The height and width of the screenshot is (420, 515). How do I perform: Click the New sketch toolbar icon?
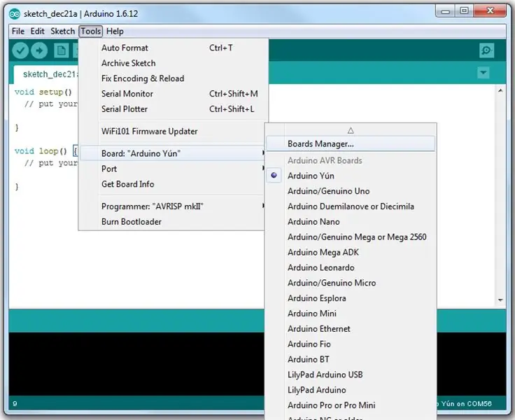[x=61, y=50]
